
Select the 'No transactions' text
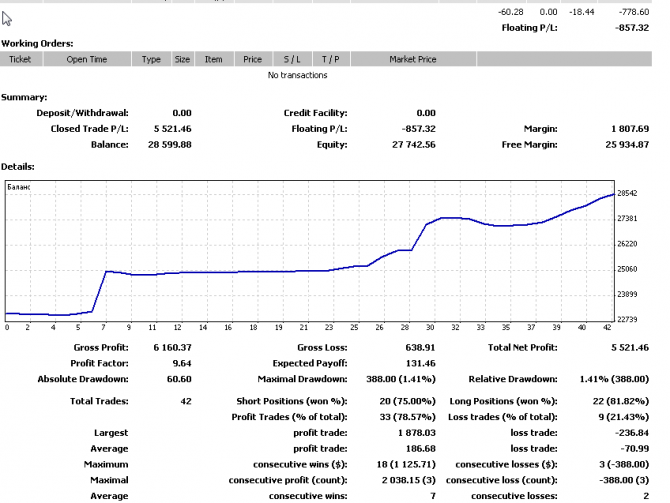[x=297, y=75]
